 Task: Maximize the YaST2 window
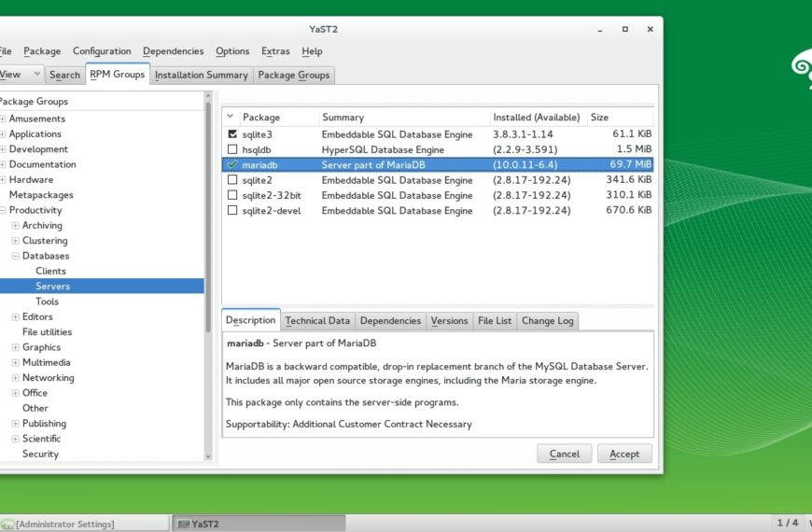point(624,29)
